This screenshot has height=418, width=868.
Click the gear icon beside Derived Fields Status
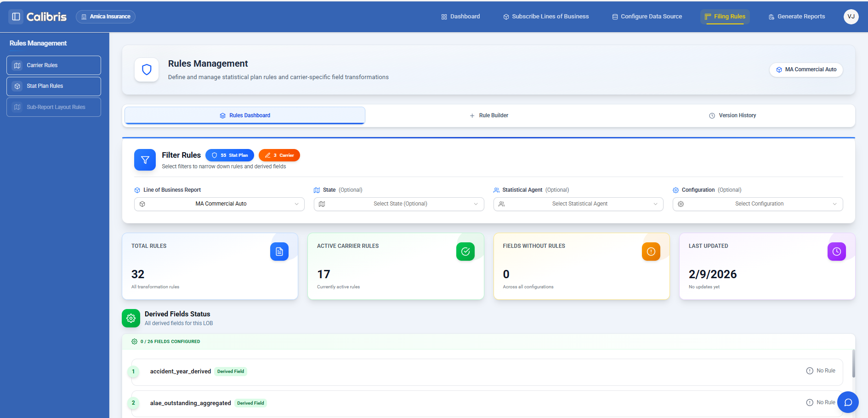coord(131,318)
